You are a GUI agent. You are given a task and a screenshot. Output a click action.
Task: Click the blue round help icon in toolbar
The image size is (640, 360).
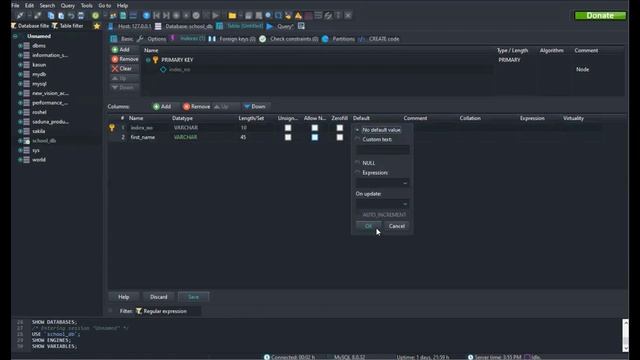[146, 16]
